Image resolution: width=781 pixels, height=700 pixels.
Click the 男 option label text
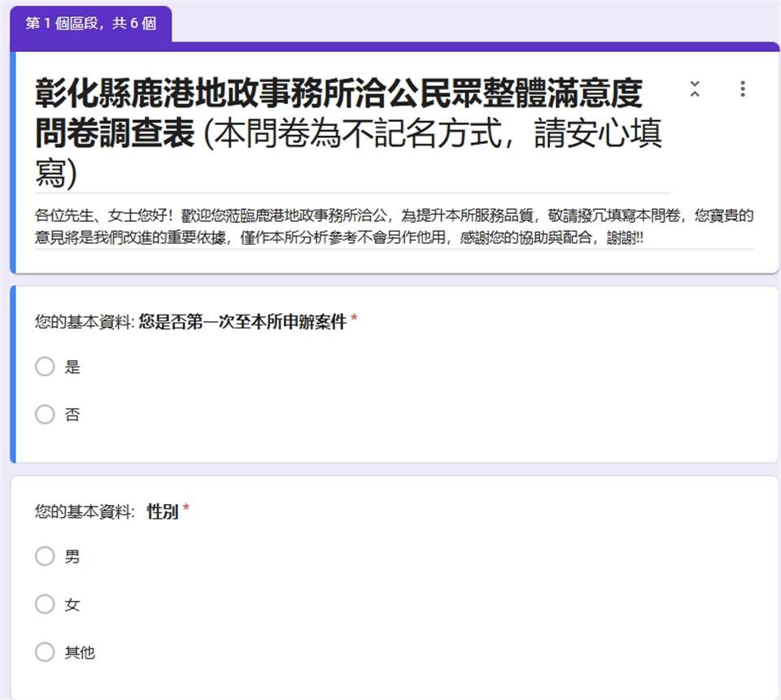[x=72, y=557]
